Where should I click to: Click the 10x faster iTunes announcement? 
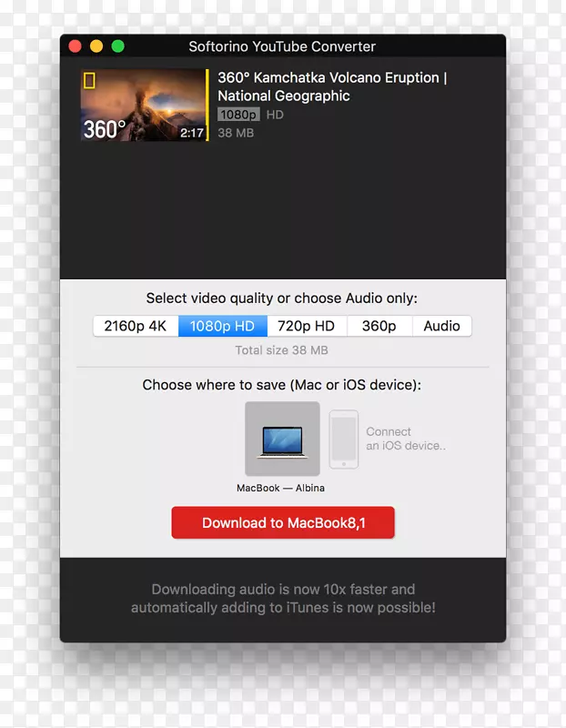(283, 599)
